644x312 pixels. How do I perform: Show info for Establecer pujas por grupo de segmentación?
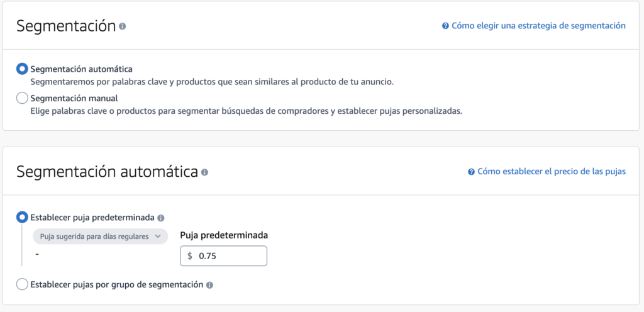point(209,285)
